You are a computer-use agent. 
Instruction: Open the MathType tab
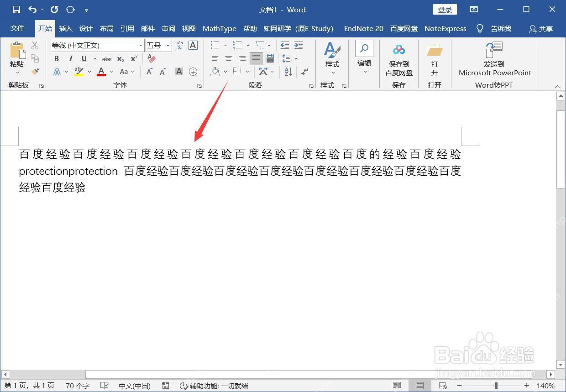pyautogui.click(x=220, y=28)
